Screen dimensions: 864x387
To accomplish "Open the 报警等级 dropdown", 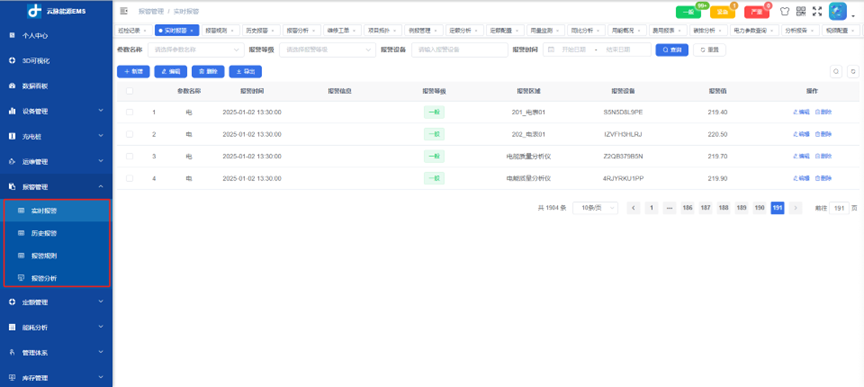I will click(327, 50).
